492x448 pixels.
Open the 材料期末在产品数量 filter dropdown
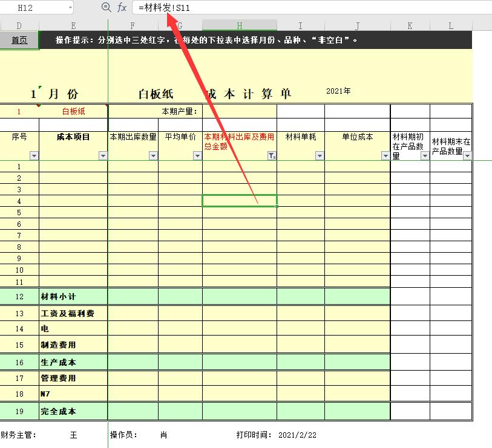coord(467,156)
